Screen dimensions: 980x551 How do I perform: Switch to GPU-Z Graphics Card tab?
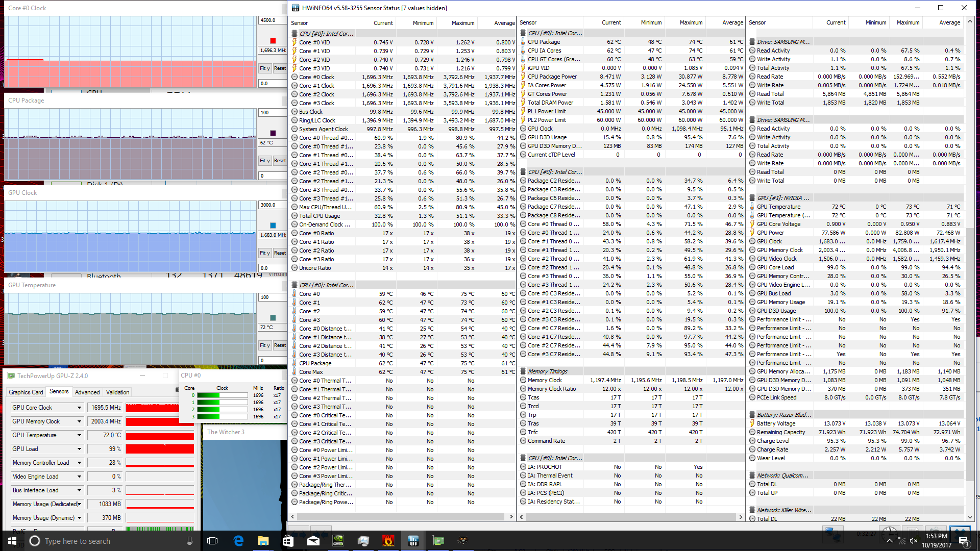click(x=26, y=392)
